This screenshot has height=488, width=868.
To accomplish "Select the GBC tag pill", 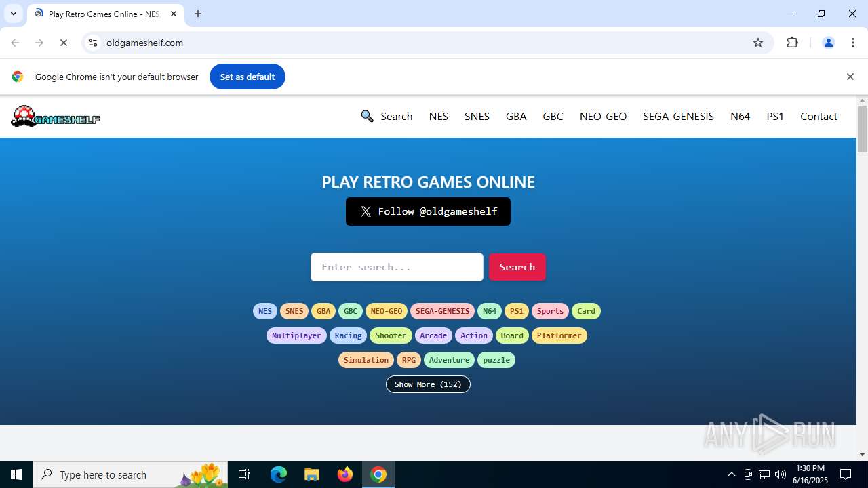I will pos(351,311).
